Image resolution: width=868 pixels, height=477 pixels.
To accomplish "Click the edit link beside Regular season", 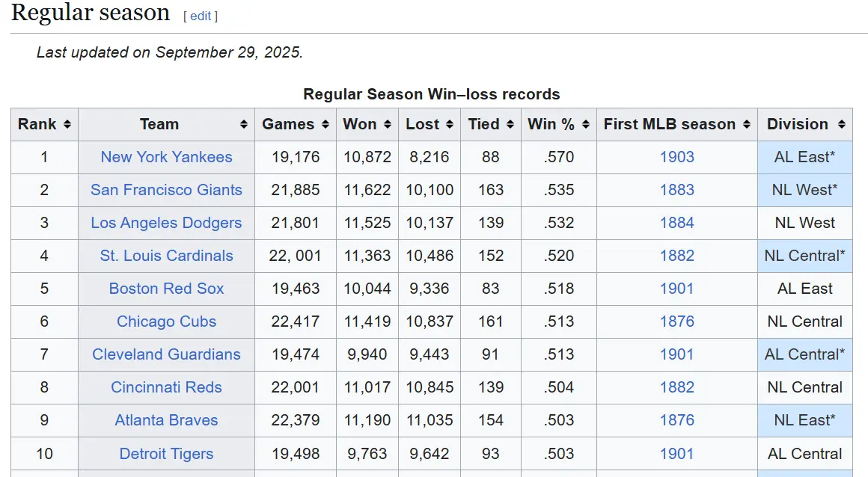I will point(201,16).
